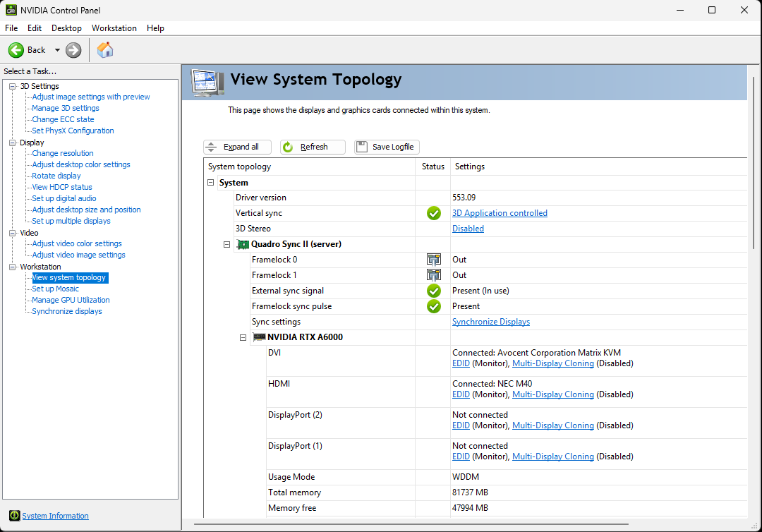Viewport: 762px width, 532px height.
Task: Select Synchronize displays task
Action: click(67, 311)
